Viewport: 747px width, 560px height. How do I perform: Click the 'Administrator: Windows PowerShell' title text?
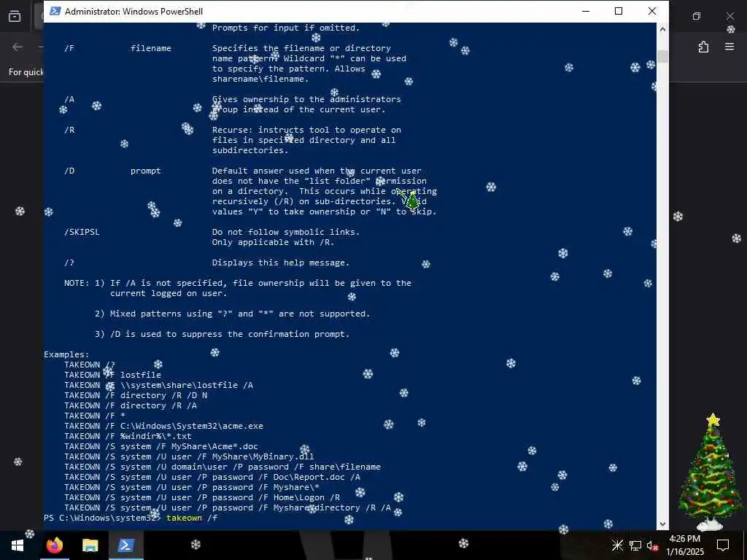click(134, 12)
